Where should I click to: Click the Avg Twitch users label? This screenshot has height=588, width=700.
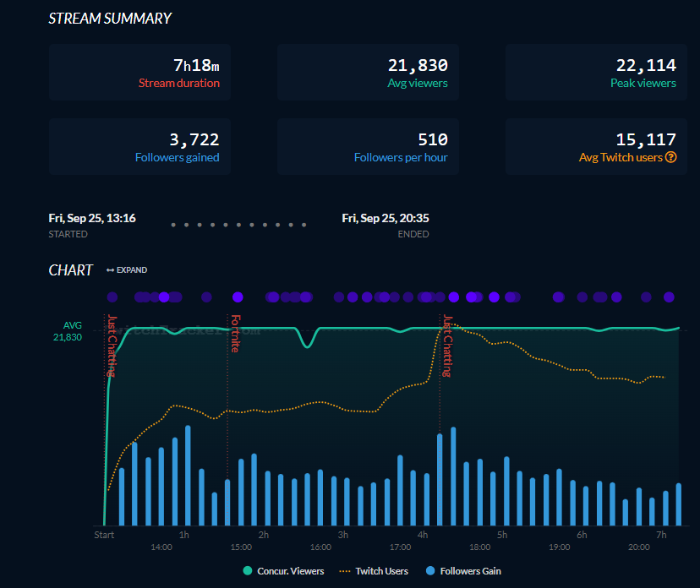pyautogui.click(x=621, y=157)
